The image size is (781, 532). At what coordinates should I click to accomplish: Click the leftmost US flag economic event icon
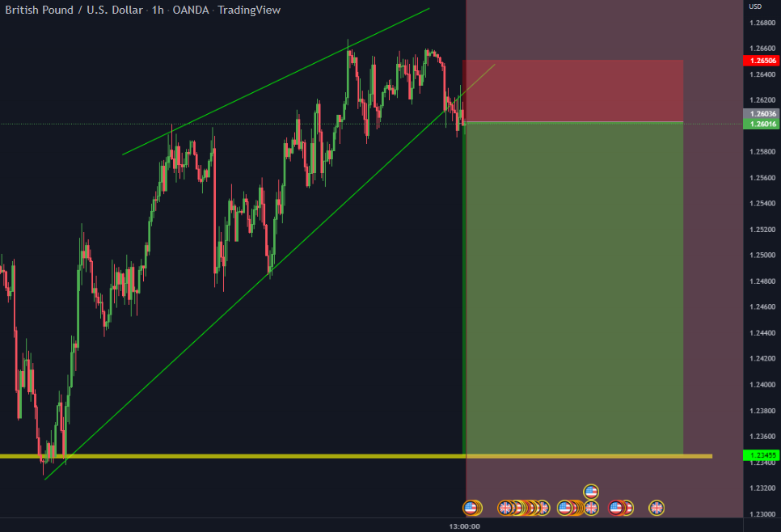(471, 508)
